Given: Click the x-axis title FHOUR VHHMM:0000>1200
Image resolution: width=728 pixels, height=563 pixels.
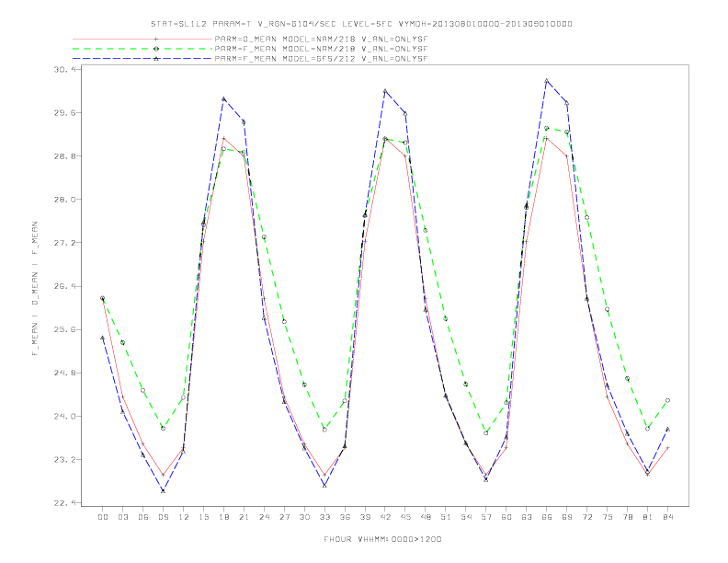Looking at the screenshot, I should point(382,539).
